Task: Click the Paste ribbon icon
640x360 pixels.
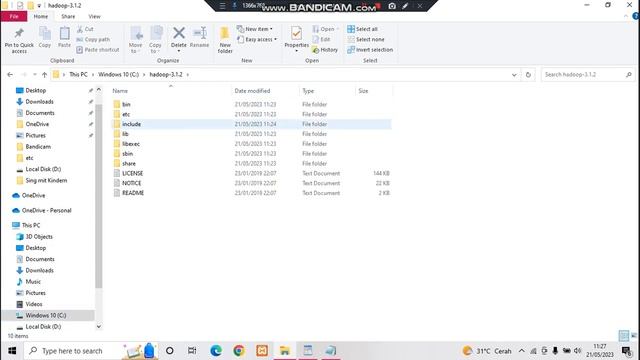Action: click(64, 38)
